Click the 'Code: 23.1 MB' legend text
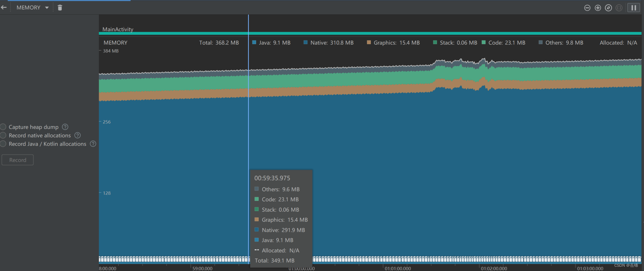644x271 pixels. point(507,43)
